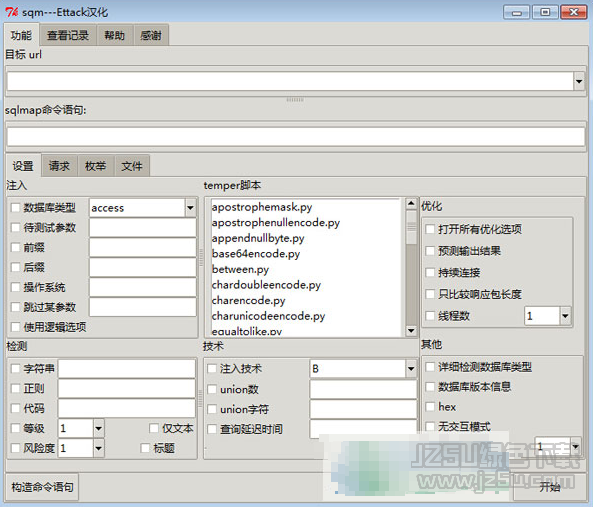Enable the 无交互模式 checkbox
The image size is (593, 507).
tap(430, 426)
